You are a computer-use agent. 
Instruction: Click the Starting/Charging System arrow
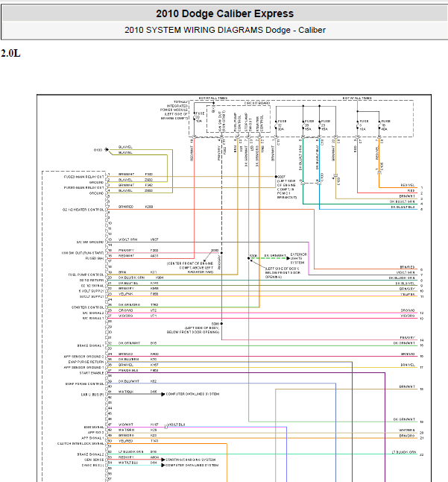163,460
